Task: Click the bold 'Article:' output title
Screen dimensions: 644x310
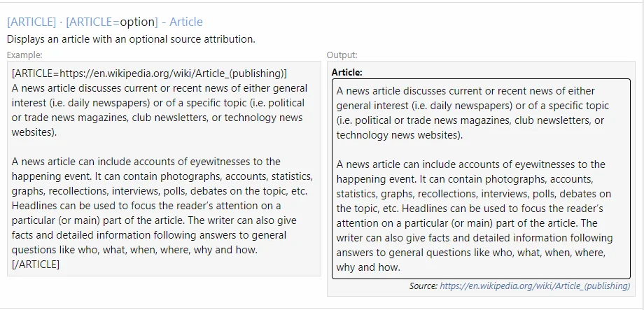Action: click(346, 72)
